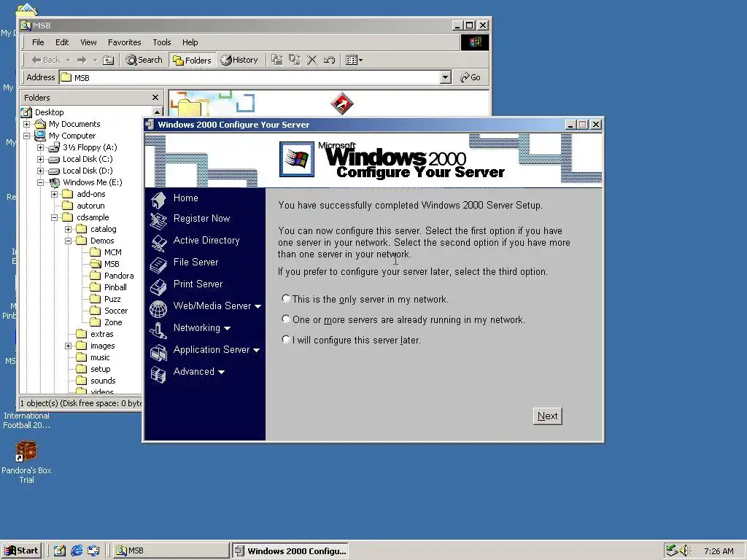Open the Tools menu in MSB window

point(161,42)
